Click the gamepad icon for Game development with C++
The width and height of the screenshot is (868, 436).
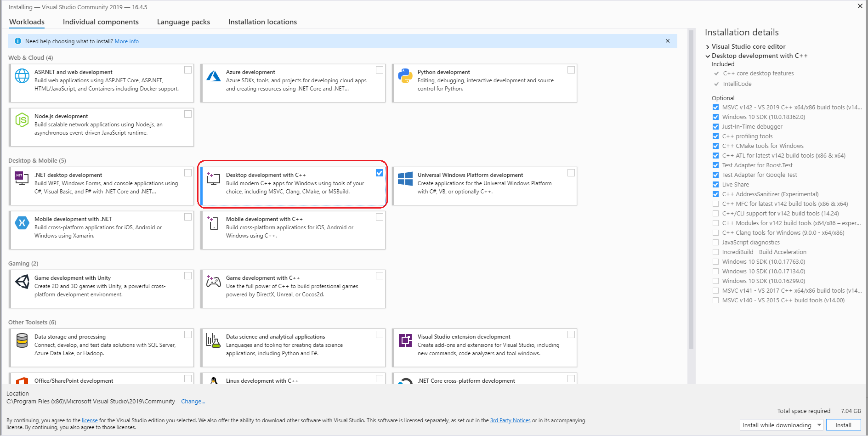[x=214, y=281]
